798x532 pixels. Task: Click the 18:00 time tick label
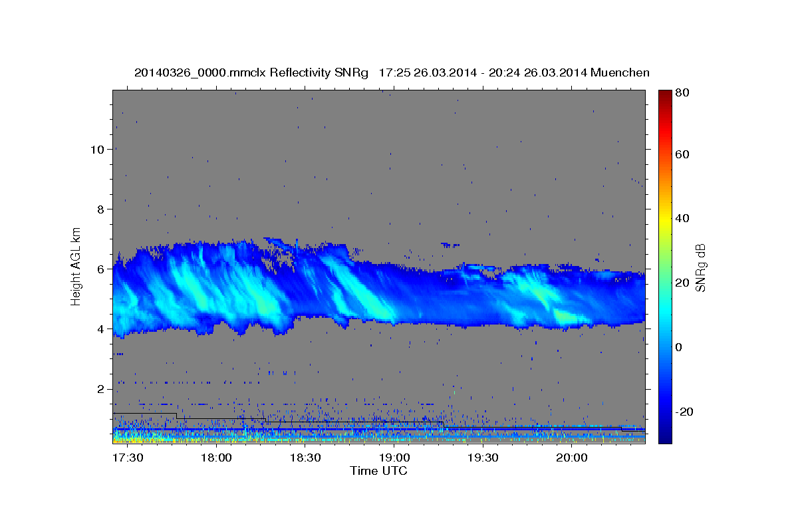tap(216, 458)
